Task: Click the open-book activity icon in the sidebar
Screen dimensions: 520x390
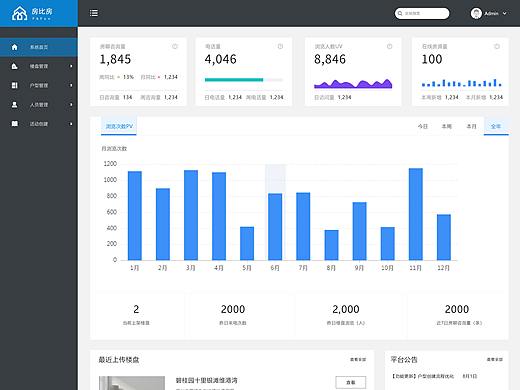Action: pyautogui.click(x=14, y=124)
